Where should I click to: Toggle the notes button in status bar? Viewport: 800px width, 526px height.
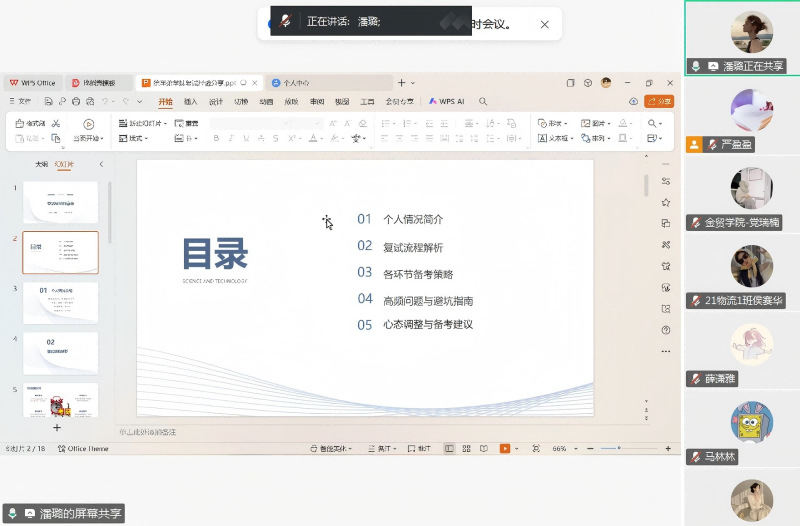pos(418,449)
